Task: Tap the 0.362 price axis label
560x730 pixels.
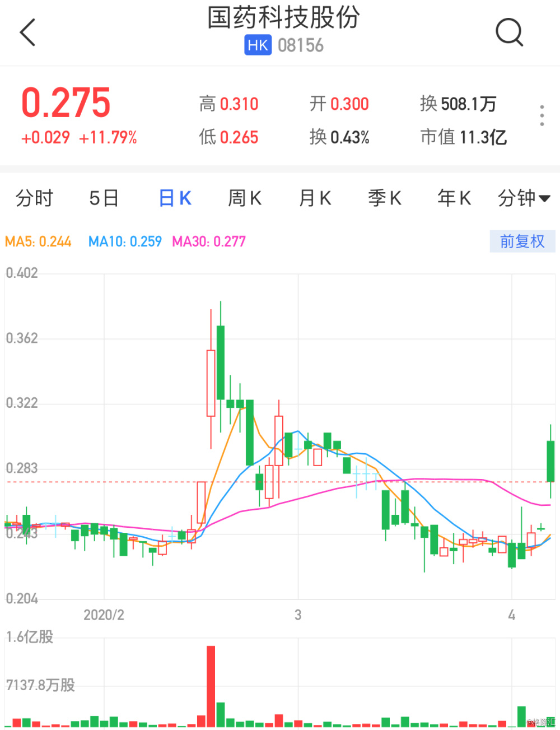Action: point(22,338)
